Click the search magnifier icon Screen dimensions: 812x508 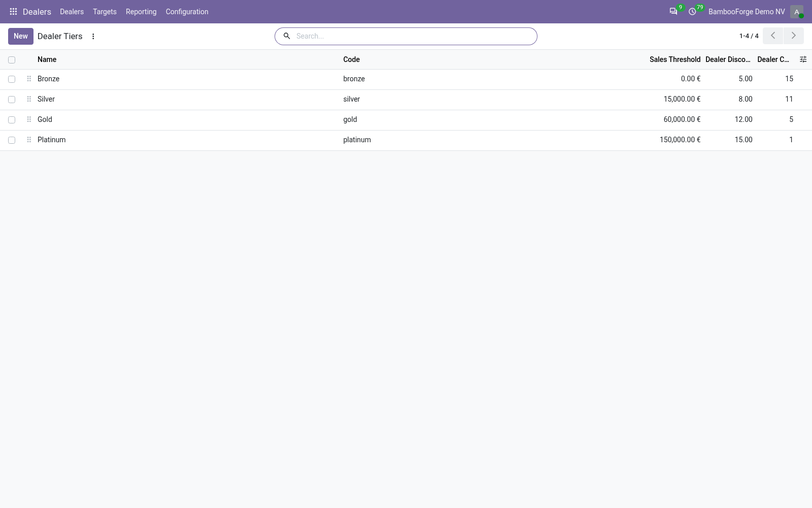(287, 36)
